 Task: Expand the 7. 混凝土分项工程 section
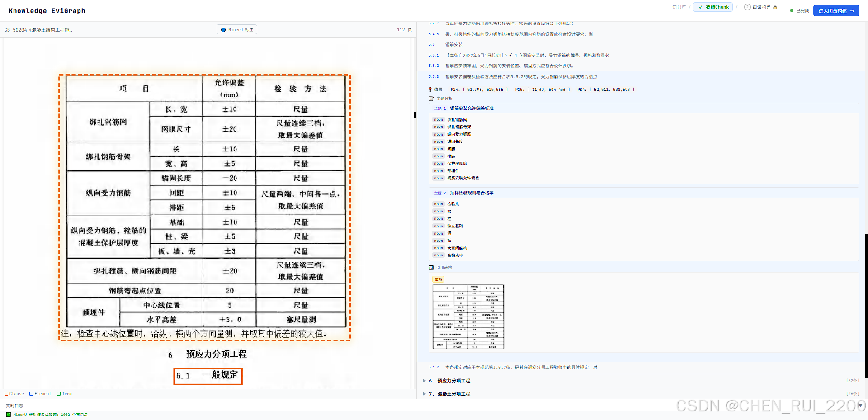point(424,394)
